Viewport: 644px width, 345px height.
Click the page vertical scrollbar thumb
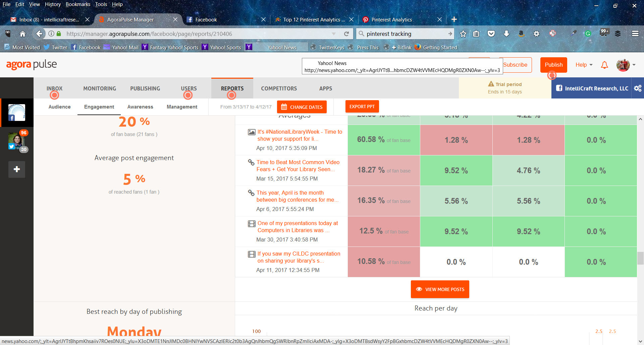click(640, 258)
